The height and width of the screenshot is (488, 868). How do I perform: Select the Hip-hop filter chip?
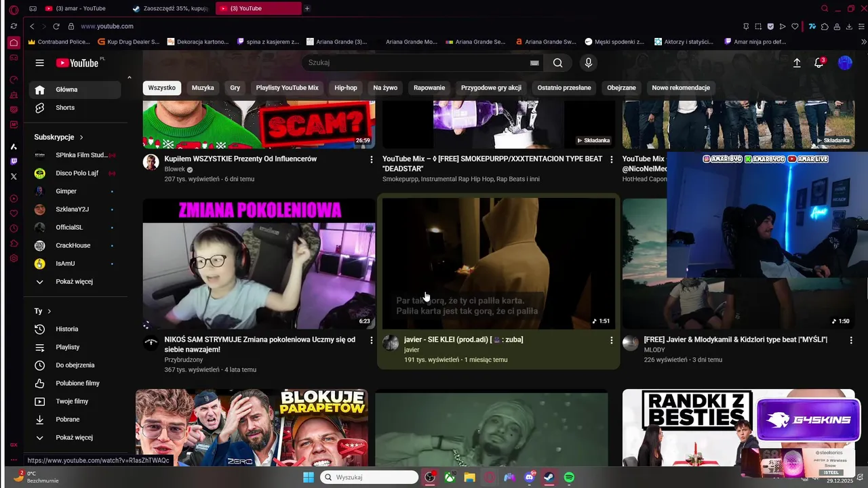tap(346, 88)
